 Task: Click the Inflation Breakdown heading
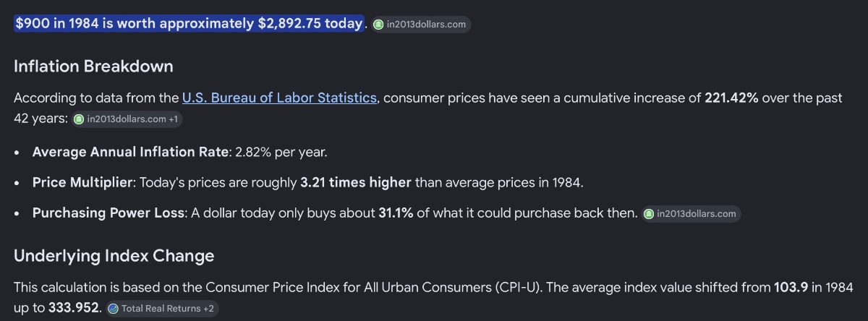tap(93, 67)
